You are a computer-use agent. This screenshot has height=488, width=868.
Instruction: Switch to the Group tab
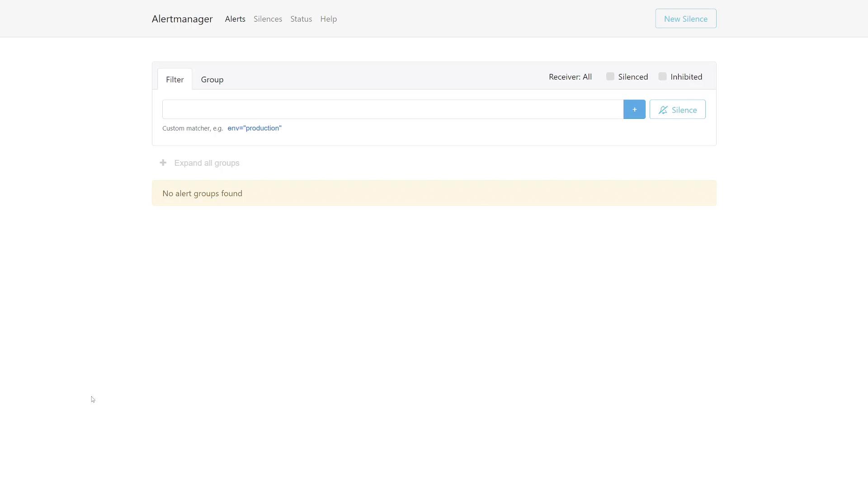[x=212, y=80]
